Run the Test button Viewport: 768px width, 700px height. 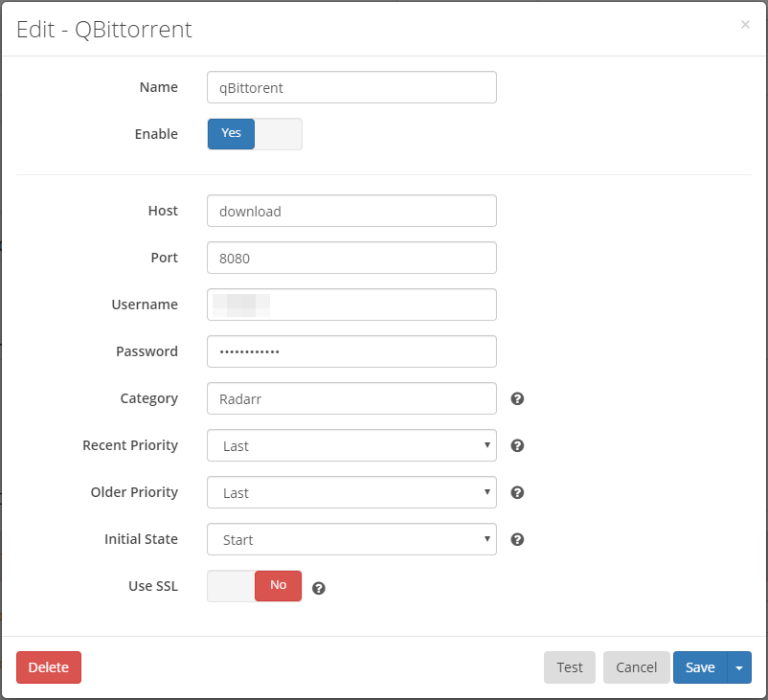pos(570,667)
